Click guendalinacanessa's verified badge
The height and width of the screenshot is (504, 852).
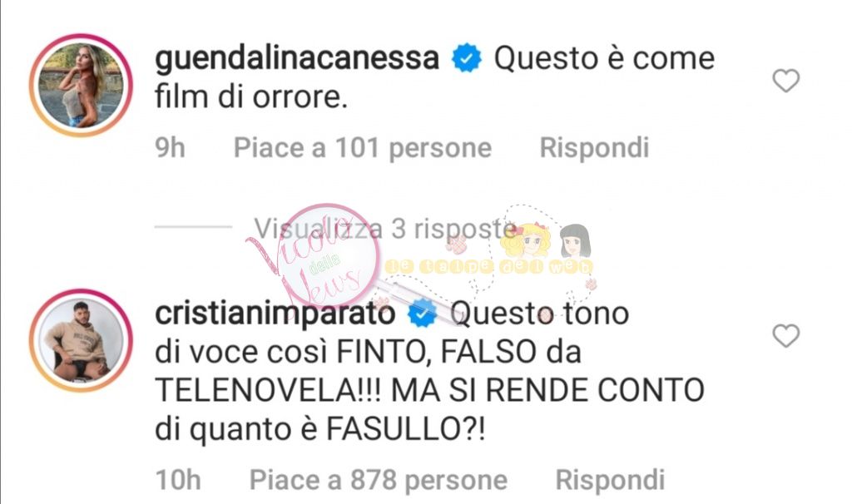point(467,59)
